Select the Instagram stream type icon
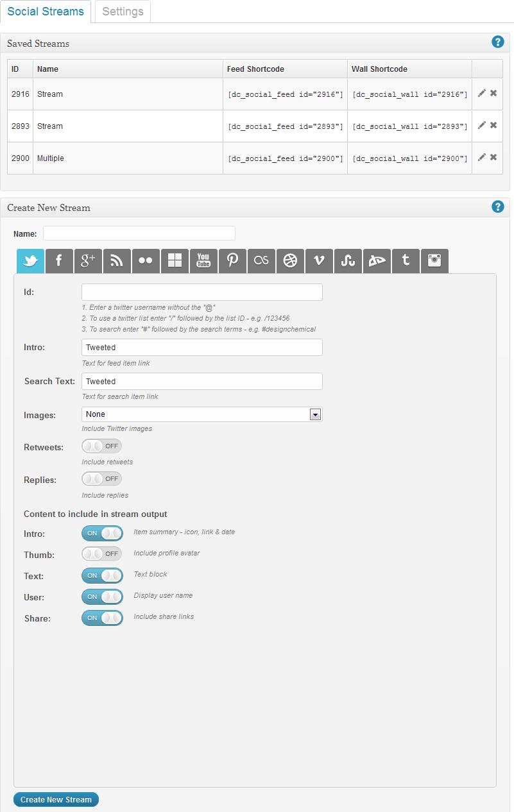 [x=434, y=261]
